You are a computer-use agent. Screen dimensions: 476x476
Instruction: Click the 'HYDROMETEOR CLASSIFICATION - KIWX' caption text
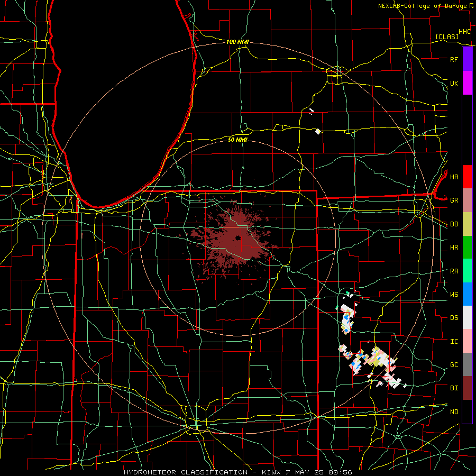tap(202, 472)
